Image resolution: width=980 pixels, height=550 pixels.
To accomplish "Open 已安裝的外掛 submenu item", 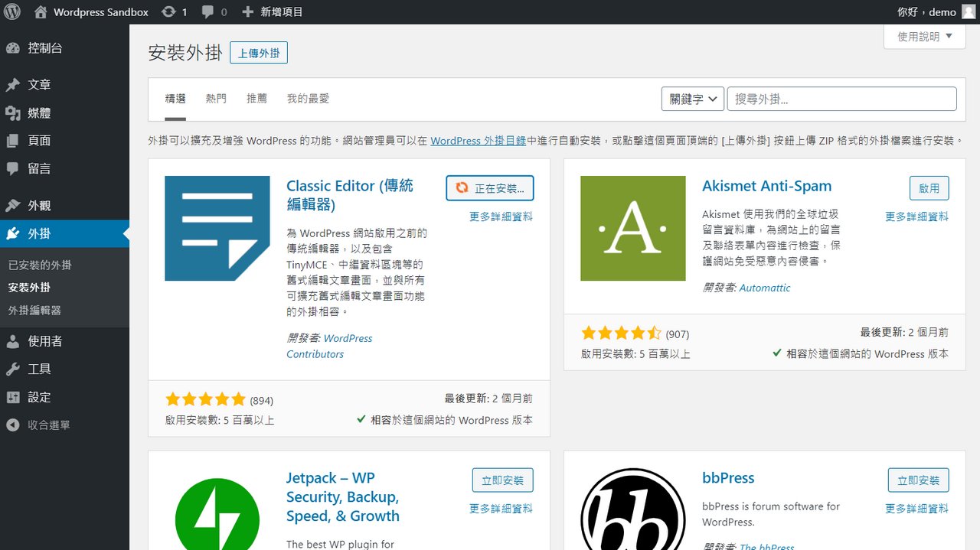I will click(x=40, y=265).
